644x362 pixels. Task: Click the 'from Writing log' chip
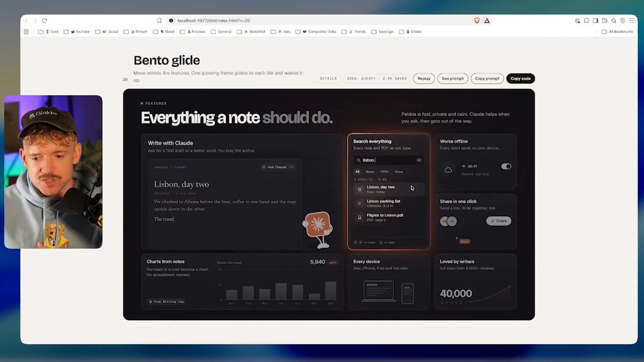(166, 301)
